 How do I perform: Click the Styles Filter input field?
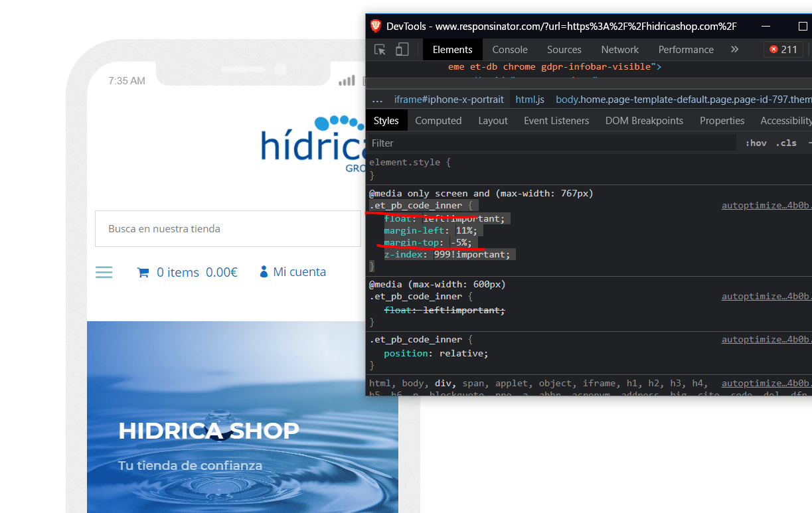pos(551,143)
